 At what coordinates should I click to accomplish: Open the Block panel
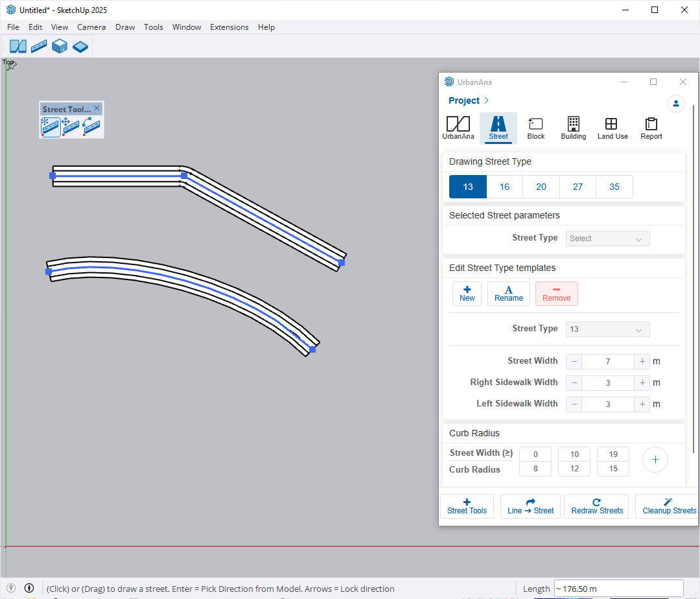pos(535,128)
